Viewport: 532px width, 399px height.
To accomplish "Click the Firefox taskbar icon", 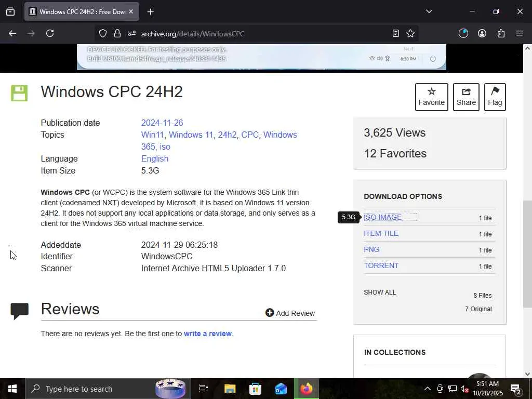I will 306,389.
